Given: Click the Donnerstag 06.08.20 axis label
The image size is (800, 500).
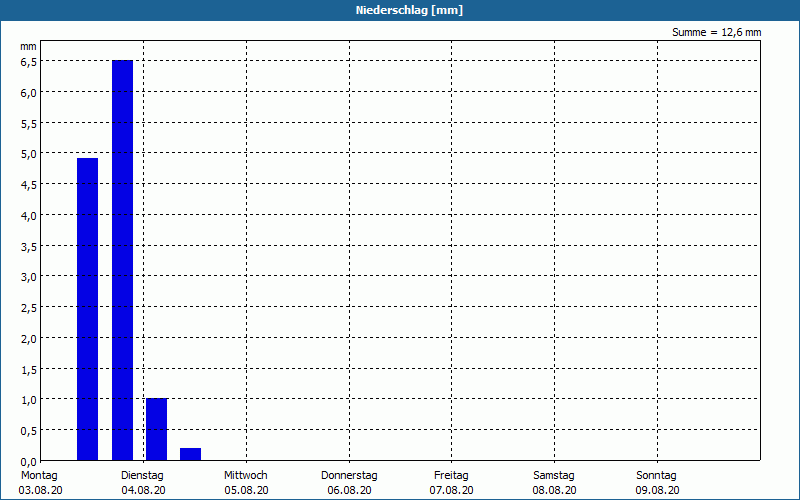Looking at the screenshot, I should [x=349, y=483].
